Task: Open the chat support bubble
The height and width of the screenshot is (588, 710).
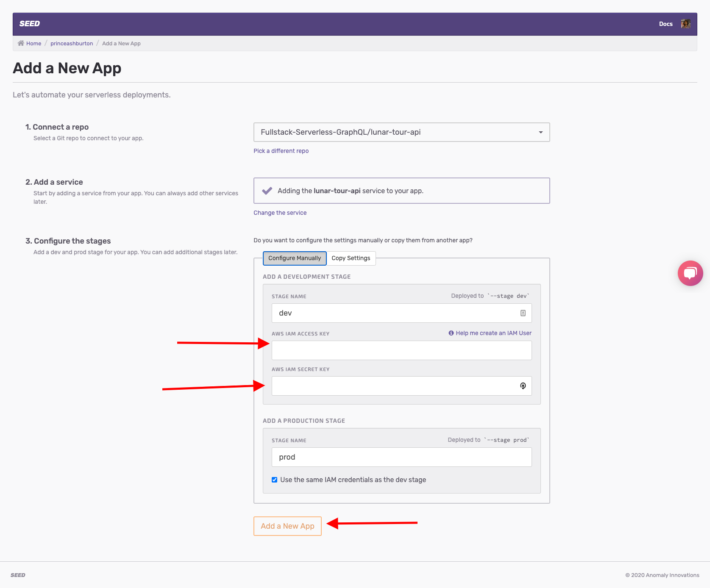Action: coord(690,273)
